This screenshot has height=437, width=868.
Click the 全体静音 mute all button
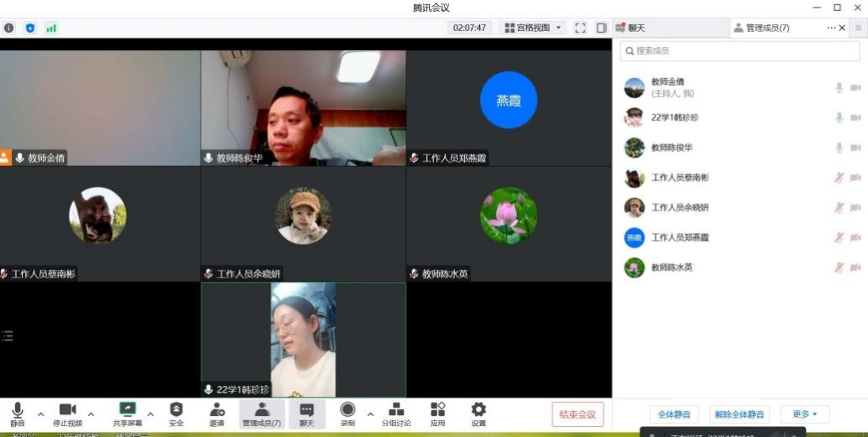tap(673, 414)
